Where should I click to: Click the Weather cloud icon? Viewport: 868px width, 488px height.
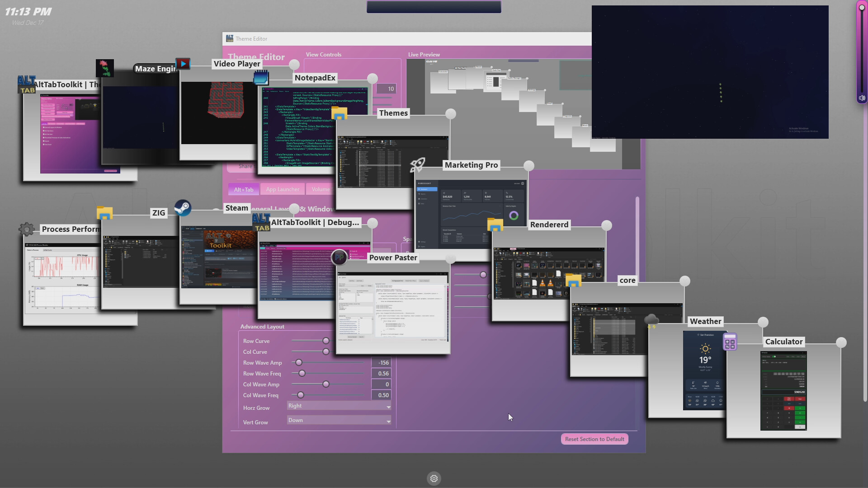click(651, 321)
